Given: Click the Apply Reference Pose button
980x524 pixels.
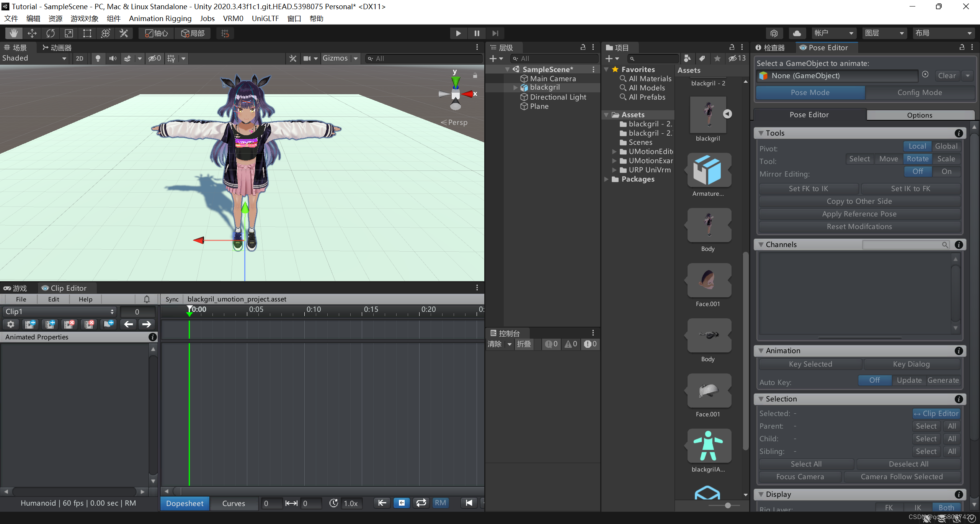Looking at the screenshot, I should pos(859,214).
